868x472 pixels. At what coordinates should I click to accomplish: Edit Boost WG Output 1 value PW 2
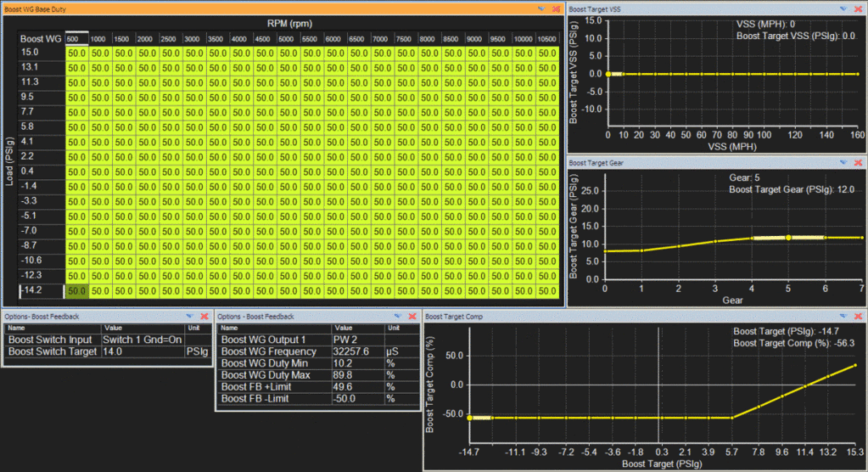click(x=357, y=340)
